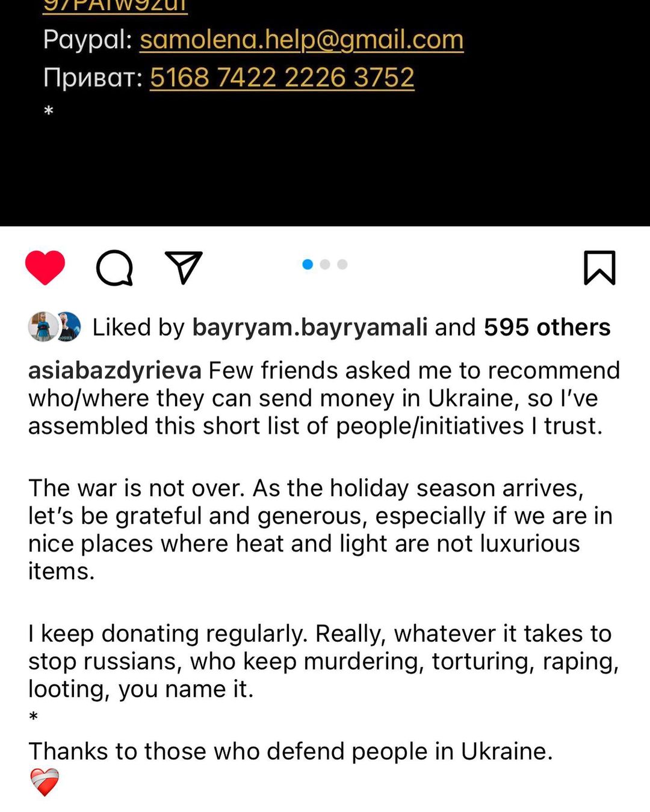
Task: Open the bayryam.bayryamali profile
Action: [x=309, y=327]
